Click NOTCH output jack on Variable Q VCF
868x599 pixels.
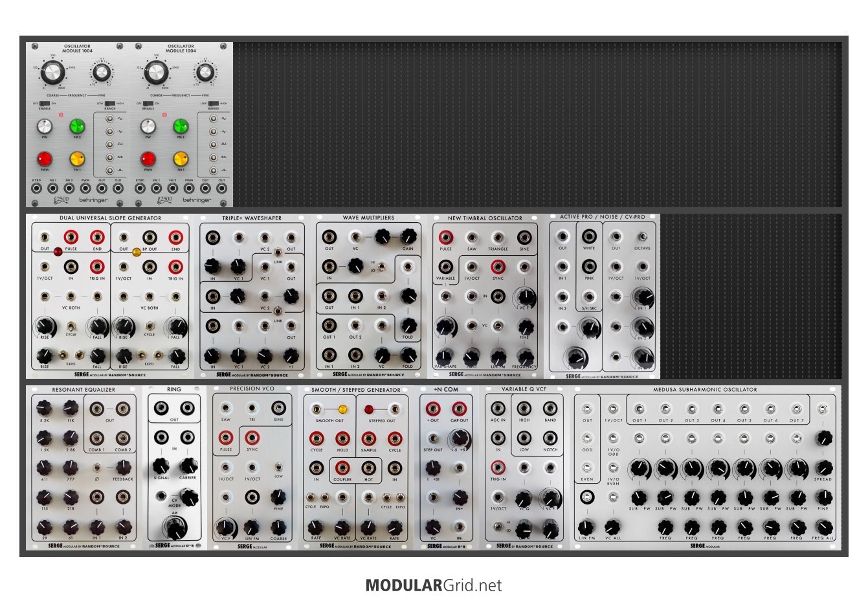[x=550, y=438]
